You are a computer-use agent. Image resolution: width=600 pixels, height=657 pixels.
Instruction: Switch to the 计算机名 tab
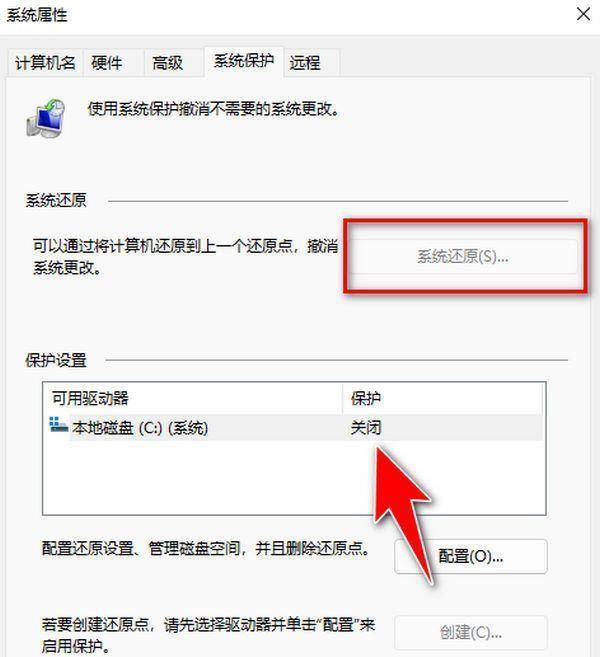coord(45,63)
